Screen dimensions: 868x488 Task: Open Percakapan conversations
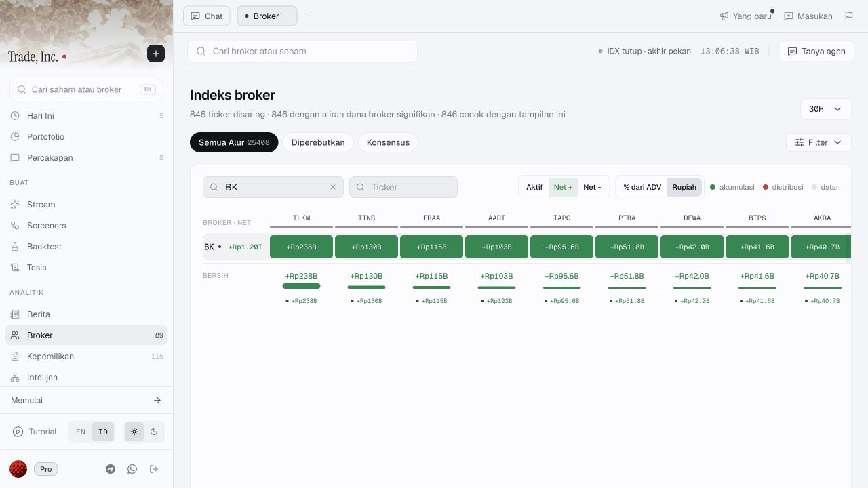click(x=87, y=158)
